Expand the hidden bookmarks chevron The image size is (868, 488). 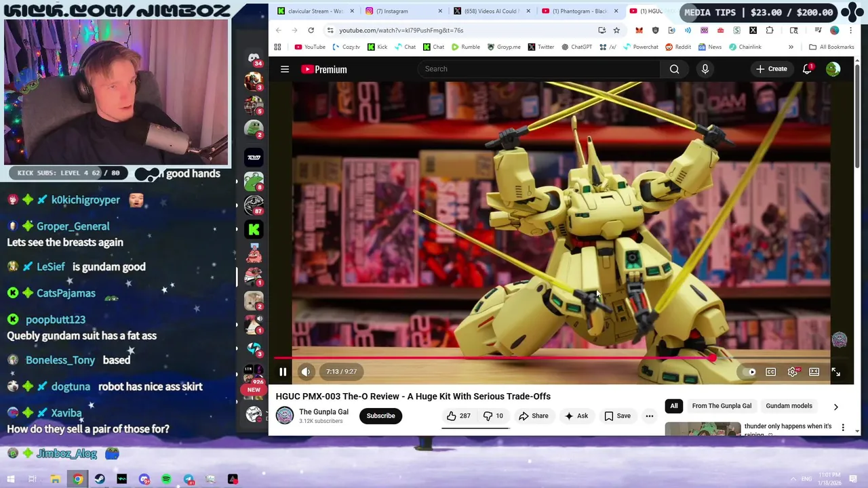[791, 47]
